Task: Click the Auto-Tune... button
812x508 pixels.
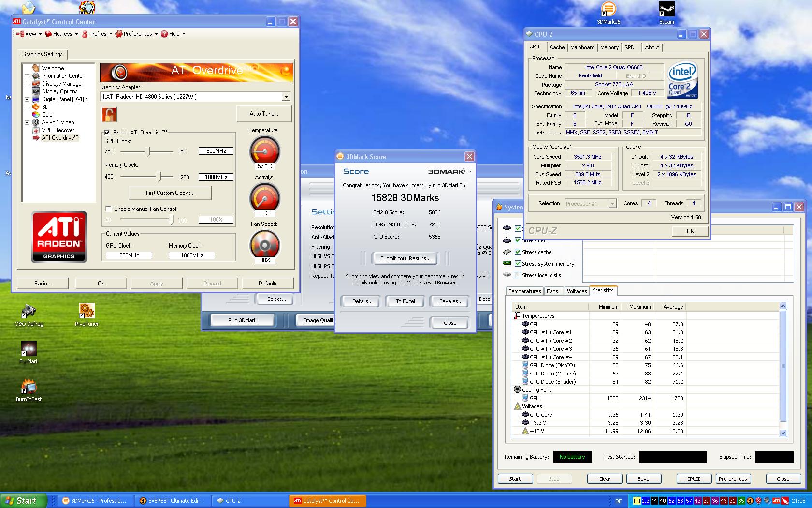Action: pyautogui.click(x=264, y=114)
